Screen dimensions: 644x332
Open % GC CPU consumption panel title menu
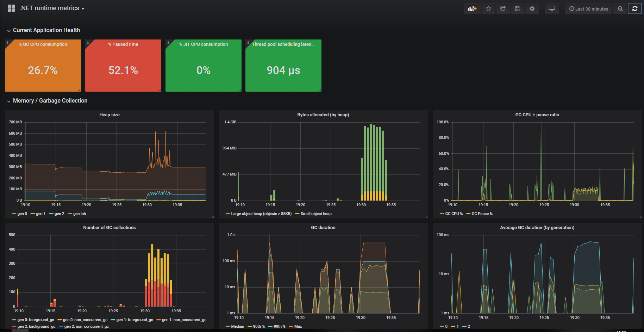(x=43, y=44)
